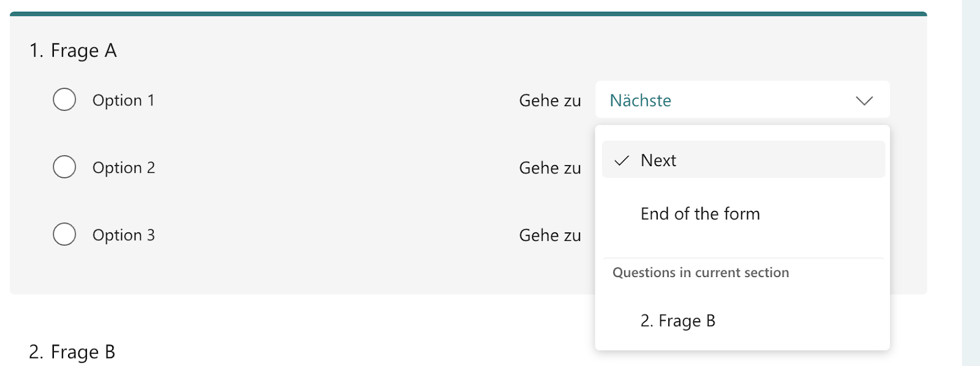Select the Option 2 radio button
The height and width of the screenshot is (366, 980).
(x=64, y=167)
